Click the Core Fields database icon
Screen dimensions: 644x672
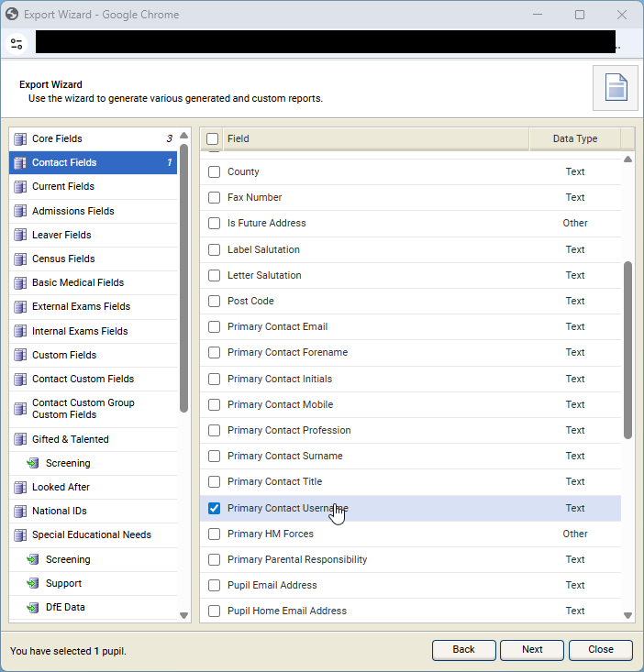click(x=20, y=139)
